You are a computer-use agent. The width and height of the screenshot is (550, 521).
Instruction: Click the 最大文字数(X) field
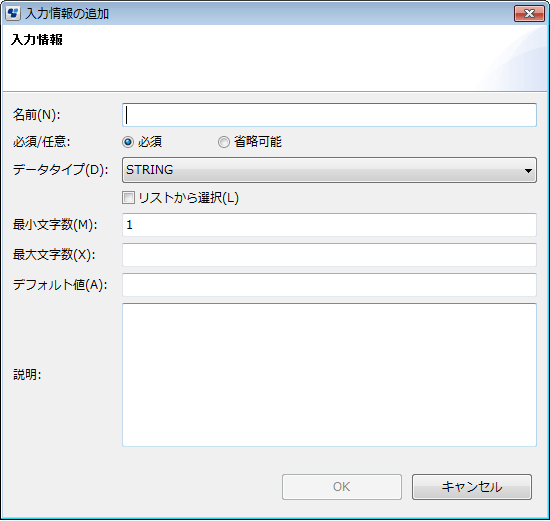[329, 255]
